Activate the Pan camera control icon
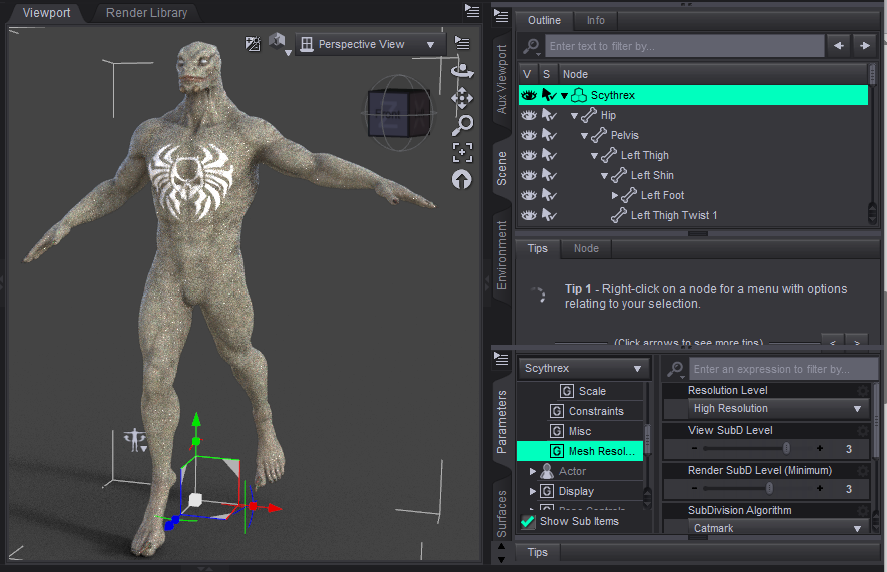Viewport: 887px width, 572px height. click(462, 98)
